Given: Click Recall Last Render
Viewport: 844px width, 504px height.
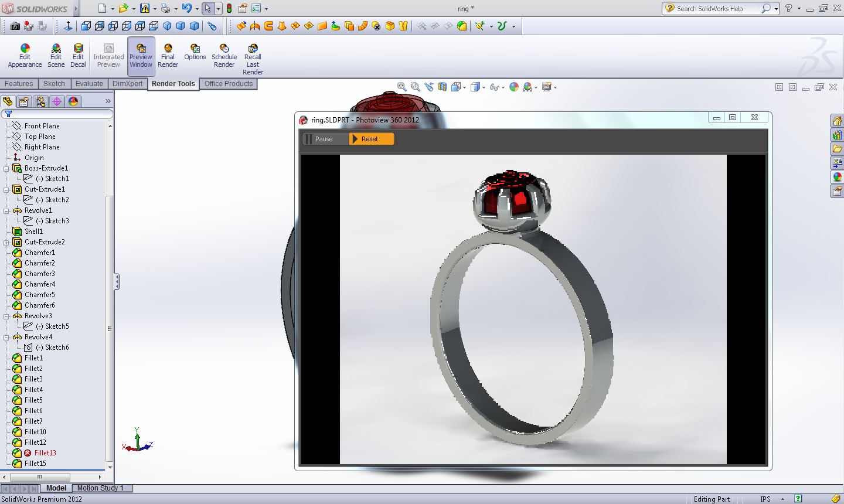Looking at the screenshot, I should click(253, 59).
